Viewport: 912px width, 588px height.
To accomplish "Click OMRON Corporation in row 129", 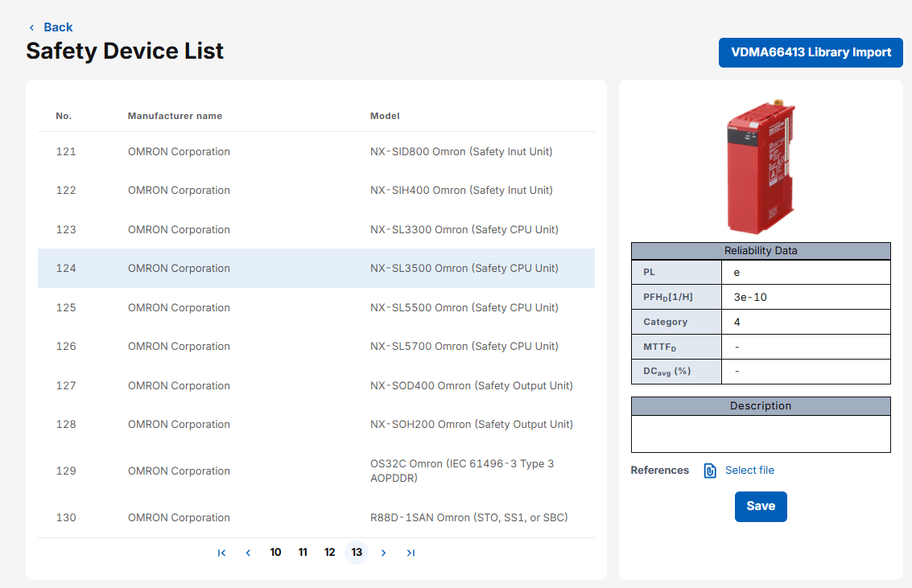I will click(180, 471).
